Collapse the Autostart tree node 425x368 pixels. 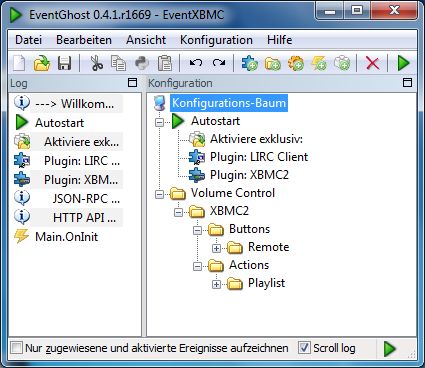tap(160, 122)
